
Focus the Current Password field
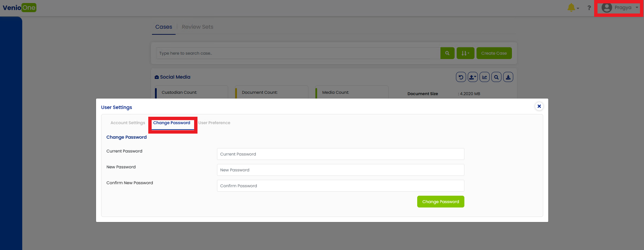[x=340, y=154]
